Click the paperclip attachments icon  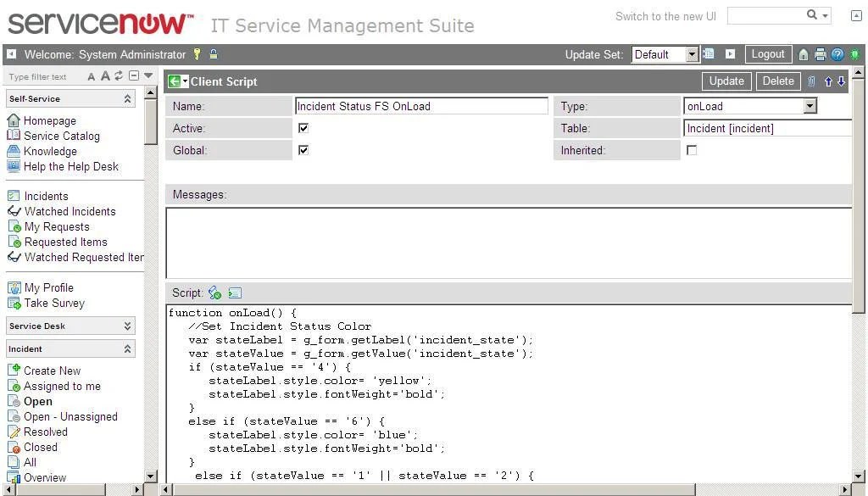tap(811, 81)
